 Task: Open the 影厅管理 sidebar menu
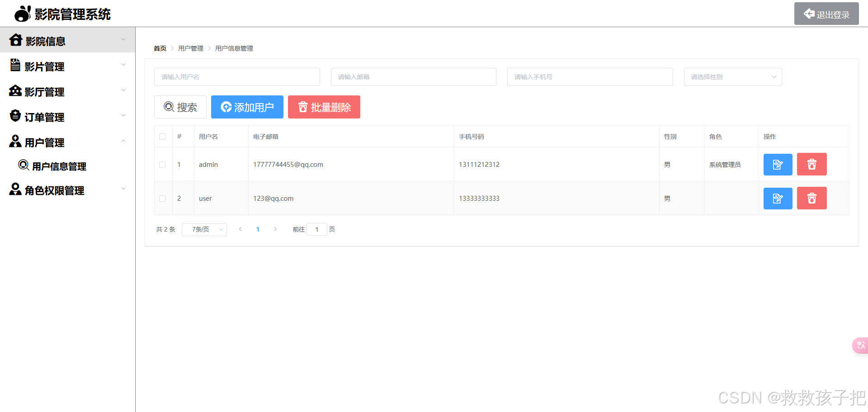tap(68, 90)
